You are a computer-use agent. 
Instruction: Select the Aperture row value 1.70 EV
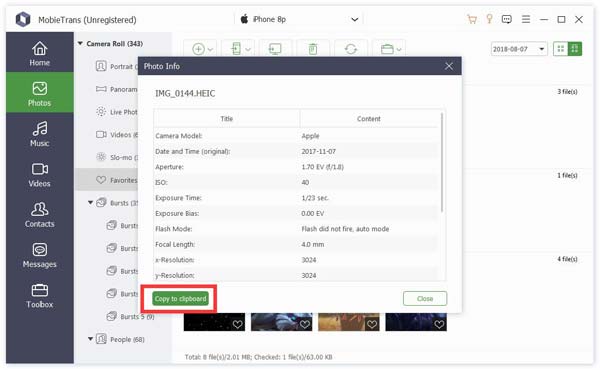[323, 167]
